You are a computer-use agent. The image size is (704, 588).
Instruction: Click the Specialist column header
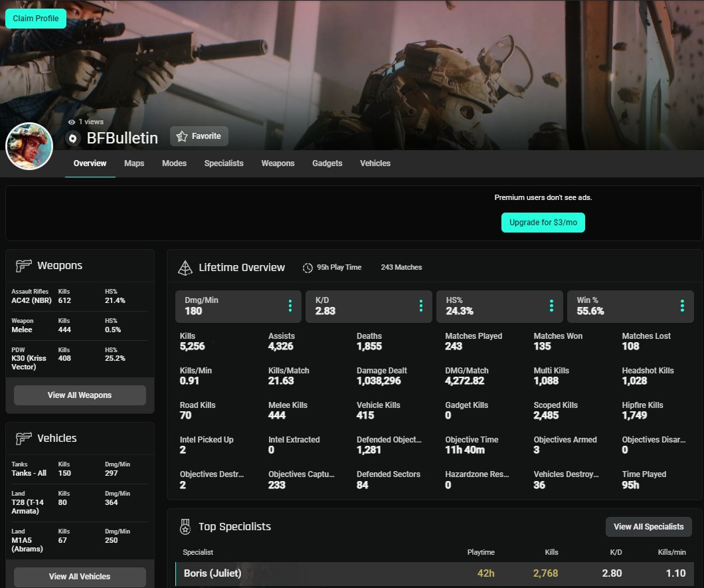click(x=198, y=552)
